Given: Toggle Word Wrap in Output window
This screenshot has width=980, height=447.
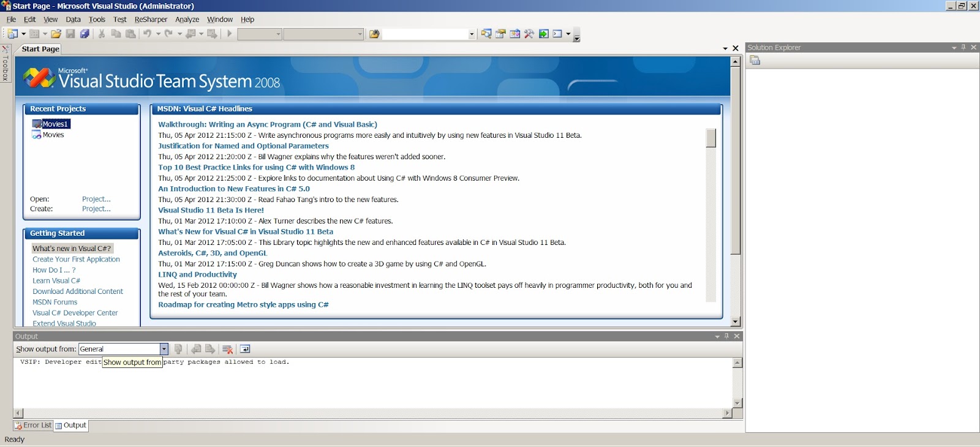Looking at the screenshot, I should [x=245, y=349].
